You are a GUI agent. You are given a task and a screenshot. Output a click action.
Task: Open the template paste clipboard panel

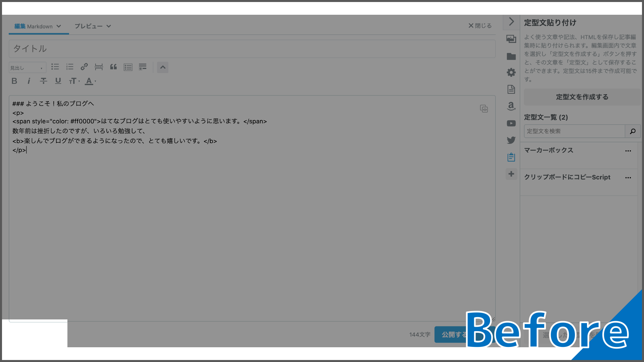pyautogui.click(x=511, y=157)
